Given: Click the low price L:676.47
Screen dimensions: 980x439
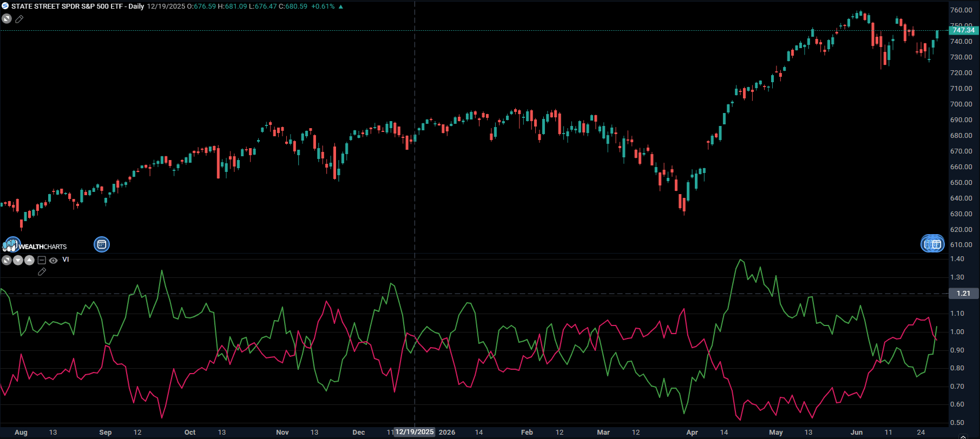Looking at the screenshot, I should tap(262, 6).
